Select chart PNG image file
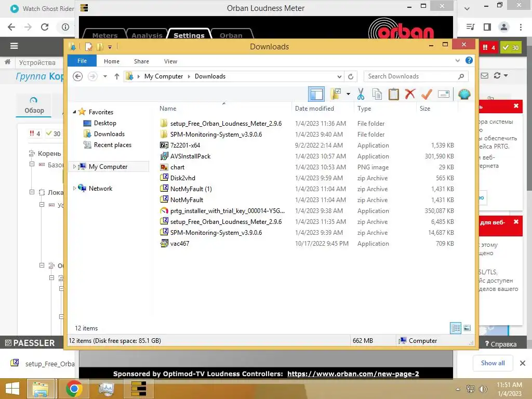This screenshot has height=399, width=532. coord(177,167)
